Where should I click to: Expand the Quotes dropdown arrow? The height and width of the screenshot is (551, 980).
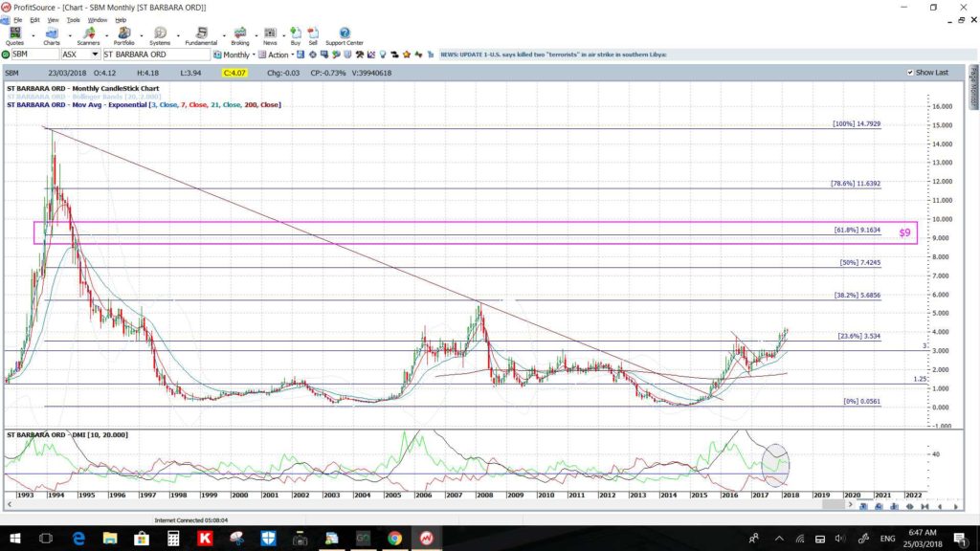(33, 35)
